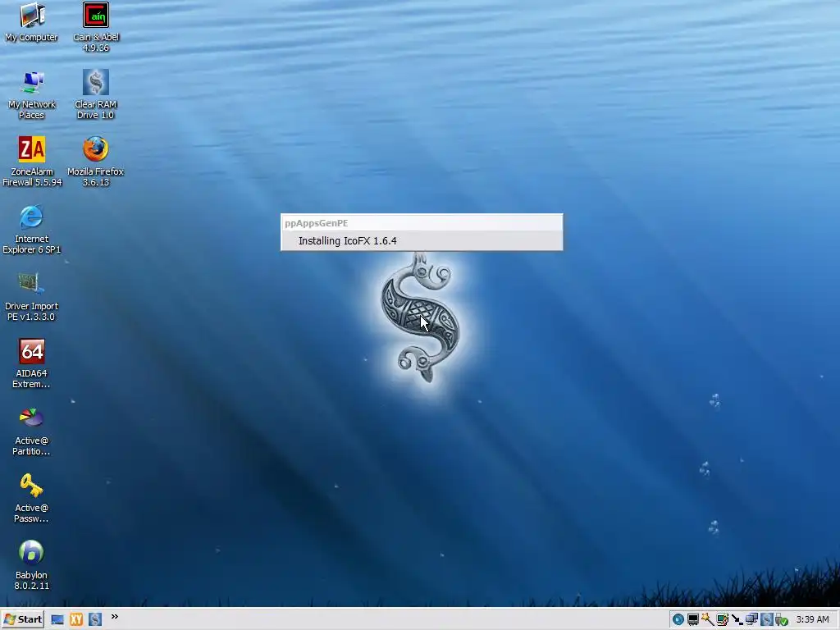Click the dollar-sign quick launch icon

pyautogui.click(x=95, y=619)
